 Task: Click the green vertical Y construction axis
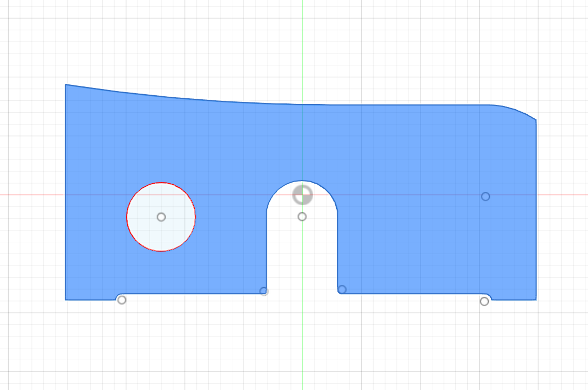(303, 350)
